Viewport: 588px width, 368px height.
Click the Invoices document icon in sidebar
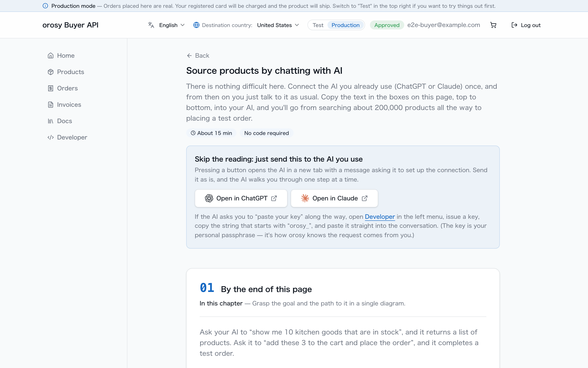[51, 105]
